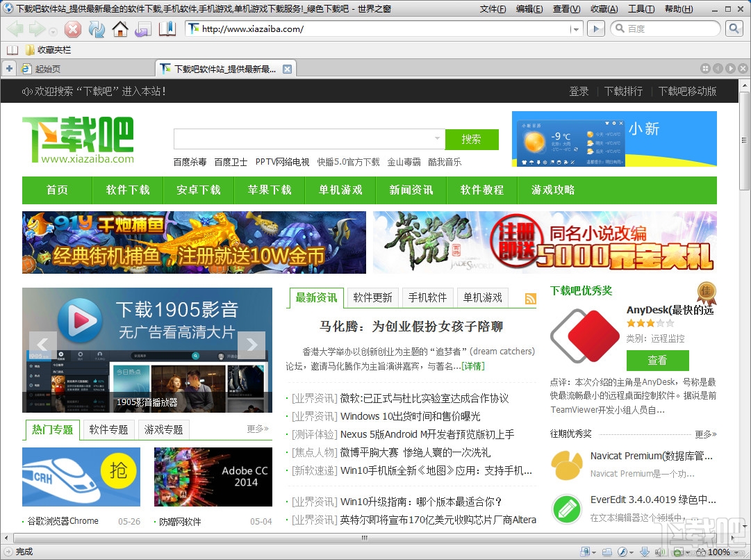Go to the Home page icon
The width and height of the screenshot is (751, 560).
119,29
